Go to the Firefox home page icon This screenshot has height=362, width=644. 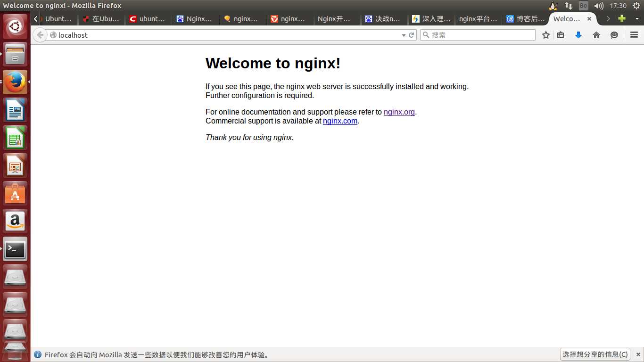point(596,35)
